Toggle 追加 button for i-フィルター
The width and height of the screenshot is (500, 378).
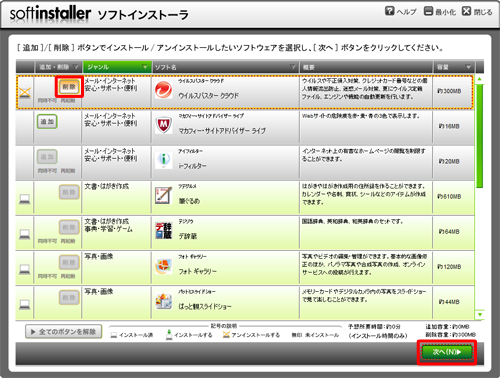[x=47, y=157]
